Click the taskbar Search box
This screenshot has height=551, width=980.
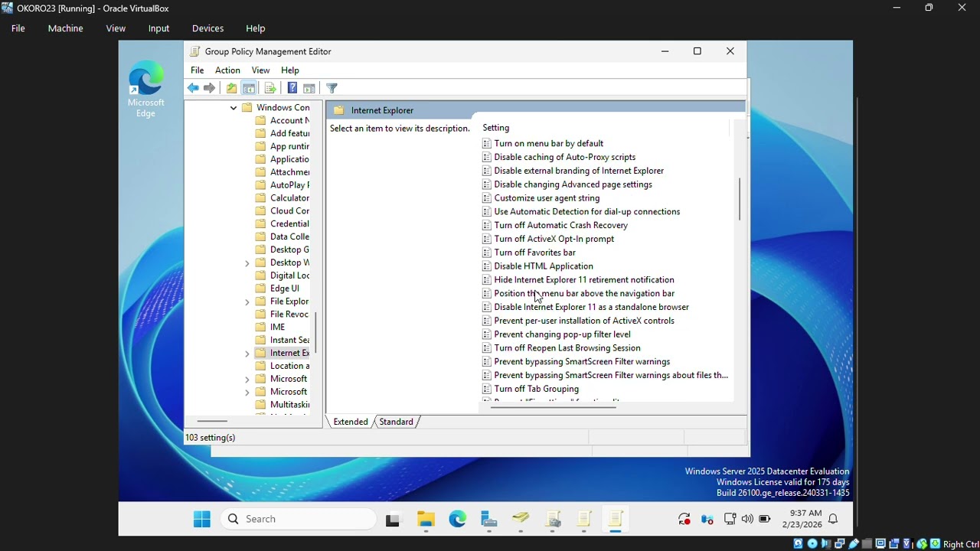point(299,519)
